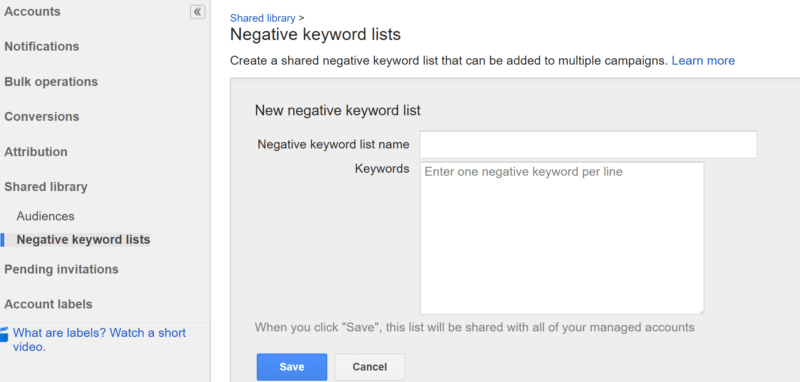Cancel creating the keyword list
Screen dimensions: 800x382
pos(369,367)
